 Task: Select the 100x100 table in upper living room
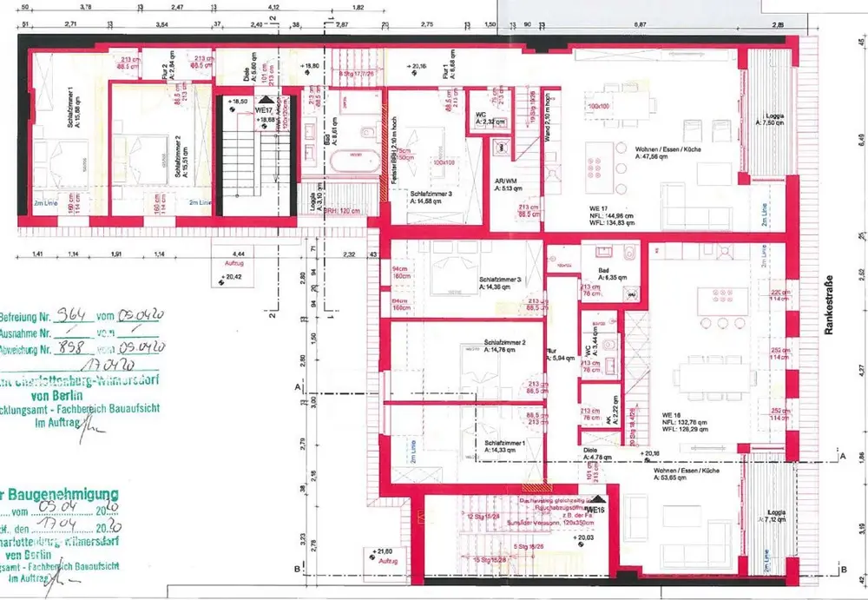(x=599, y=106)
